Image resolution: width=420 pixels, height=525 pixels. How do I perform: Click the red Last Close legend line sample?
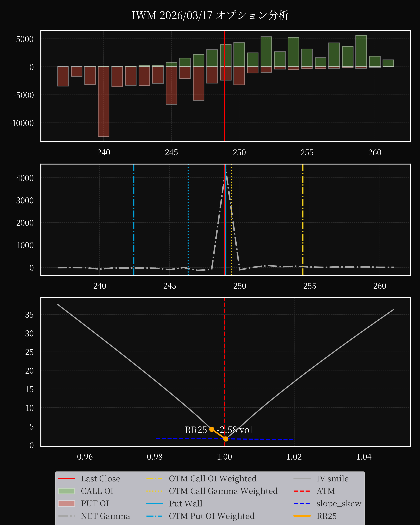pos(66,478)
